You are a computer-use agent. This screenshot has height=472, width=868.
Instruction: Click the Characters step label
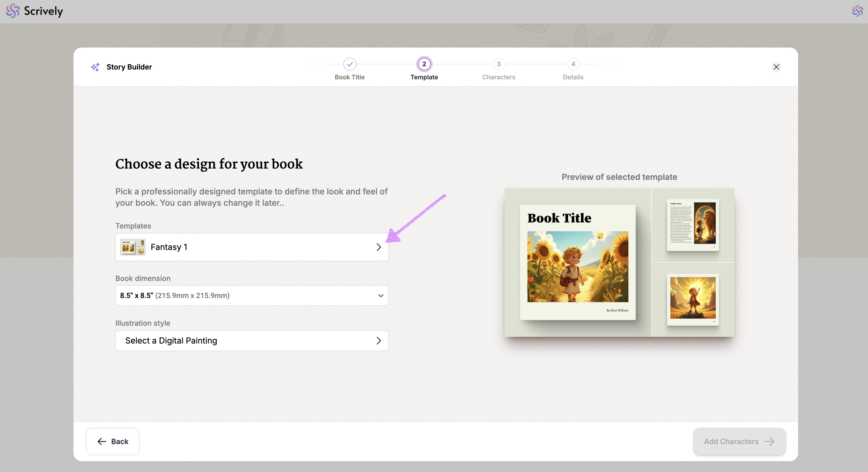498,77
